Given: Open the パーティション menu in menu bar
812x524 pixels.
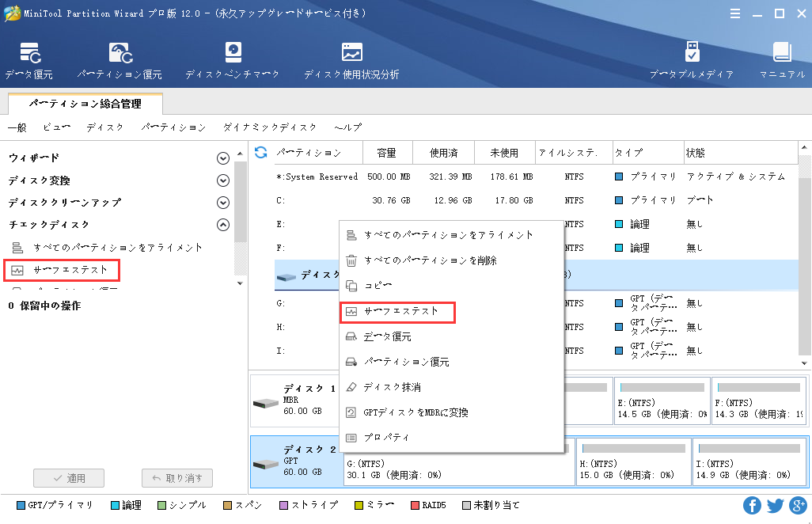Looking at the screenshot, I should (173, 127).
